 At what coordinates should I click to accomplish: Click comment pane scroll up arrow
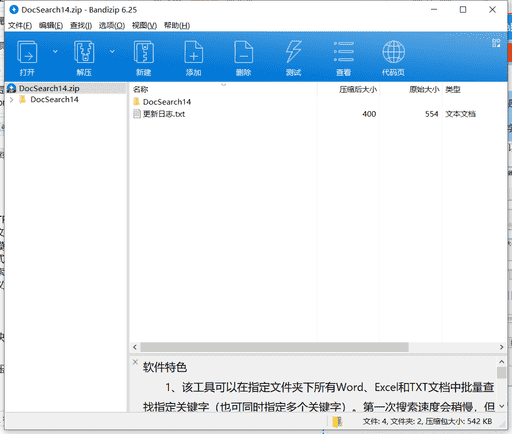click(x=501, y=362)
